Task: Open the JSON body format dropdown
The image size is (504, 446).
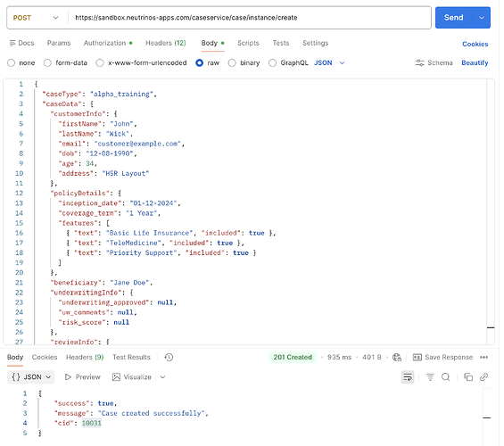Action: (329, 63)
